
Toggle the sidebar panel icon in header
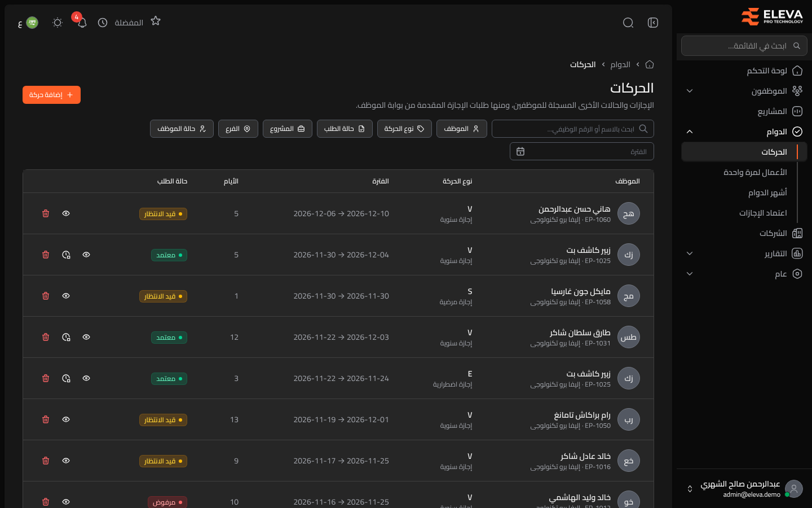[x=653, y=23]
